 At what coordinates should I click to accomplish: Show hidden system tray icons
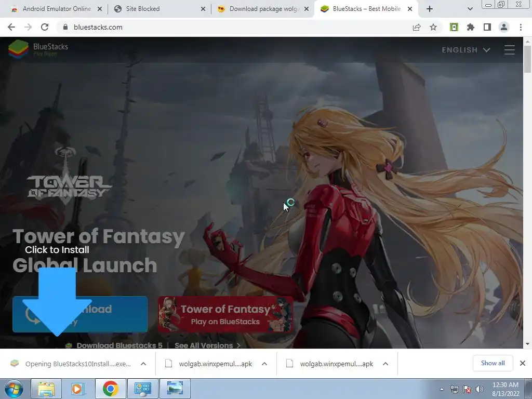click(442, 390)
